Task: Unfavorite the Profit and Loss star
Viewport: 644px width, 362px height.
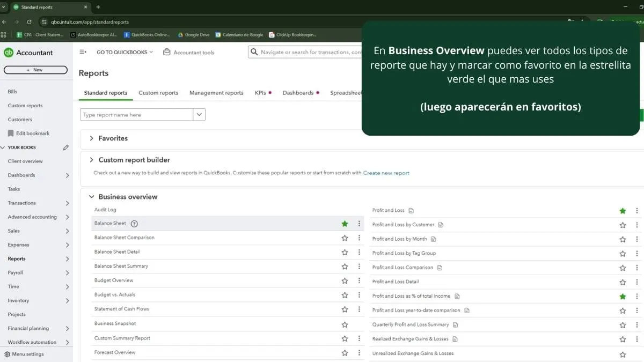Action: [x=623, y=211]
